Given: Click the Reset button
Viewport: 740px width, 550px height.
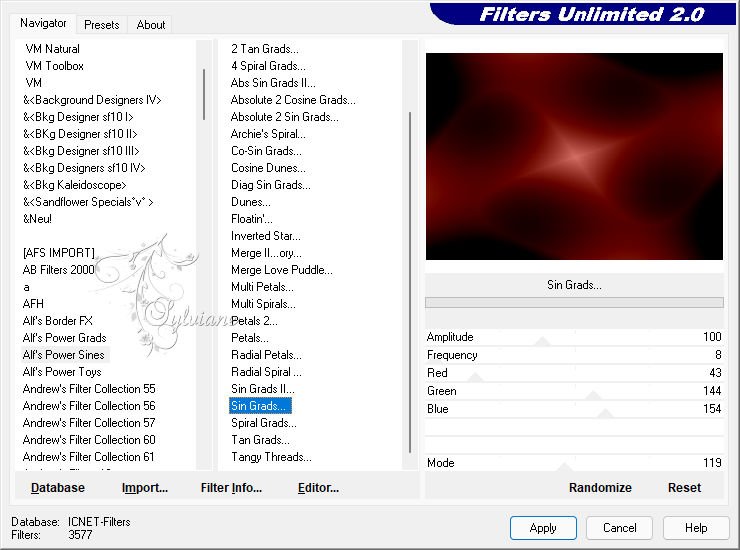Looking at the screenshot, I should pos(684,488).
